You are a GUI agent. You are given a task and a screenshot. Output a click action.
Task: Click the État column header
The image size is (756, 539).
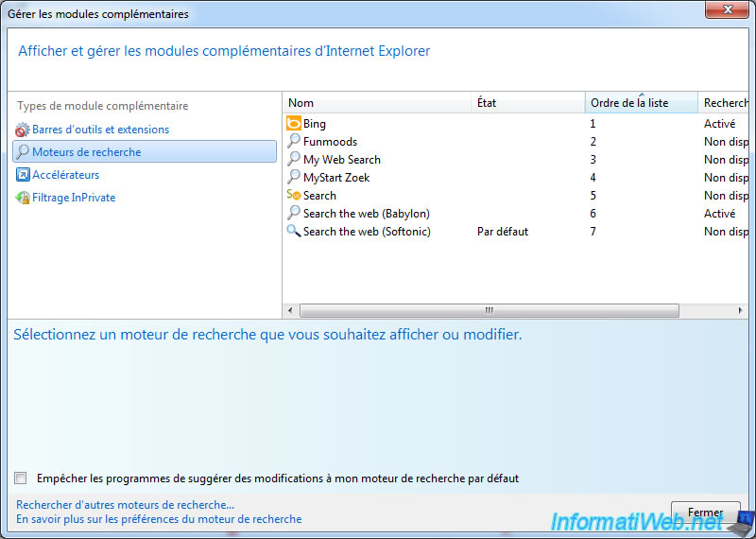coord(527,103)
